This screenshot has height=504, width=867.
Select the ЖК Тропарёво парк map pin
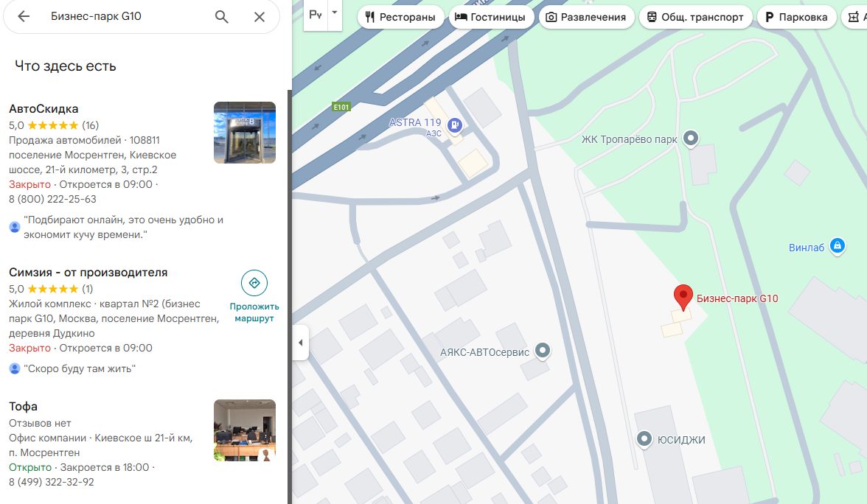coord(691,138)
